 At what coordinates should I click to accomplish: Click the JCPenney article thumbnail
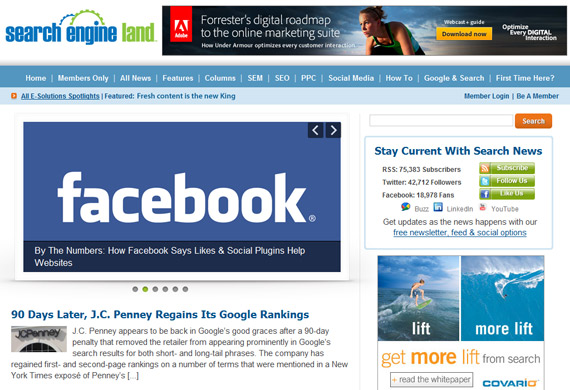39,339
